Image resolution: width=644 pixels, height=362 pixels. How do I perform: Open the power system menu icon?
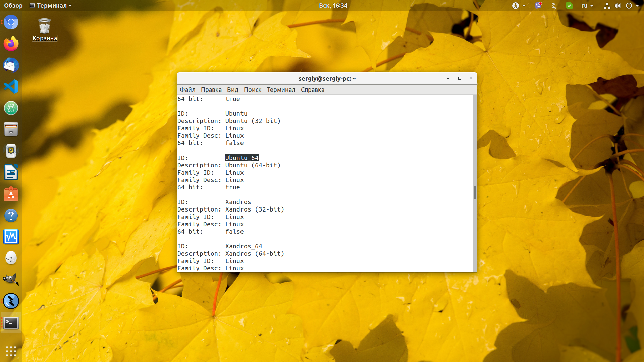[x=629, y=5]
